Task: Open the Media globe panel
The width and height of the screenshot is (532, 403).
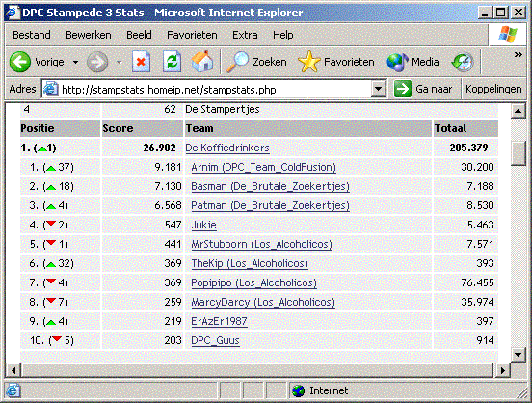Action: coord(397,62)
